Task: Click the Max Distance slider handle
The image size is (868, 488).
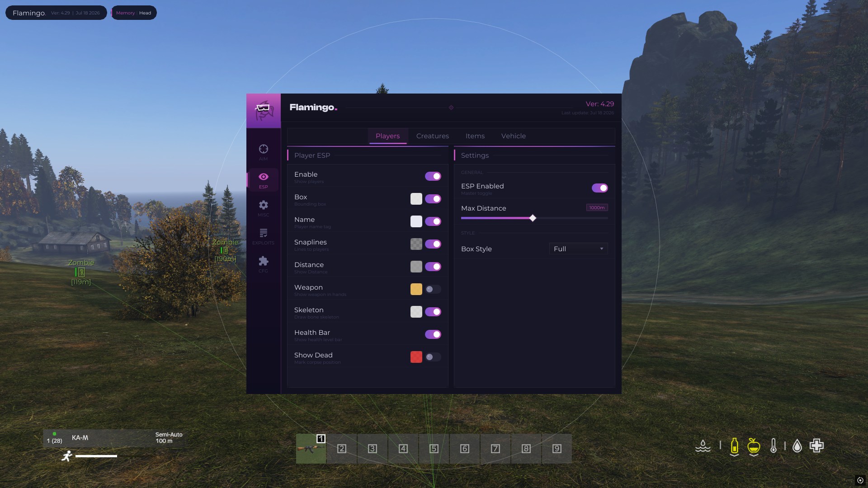Action: coord(533,218)
